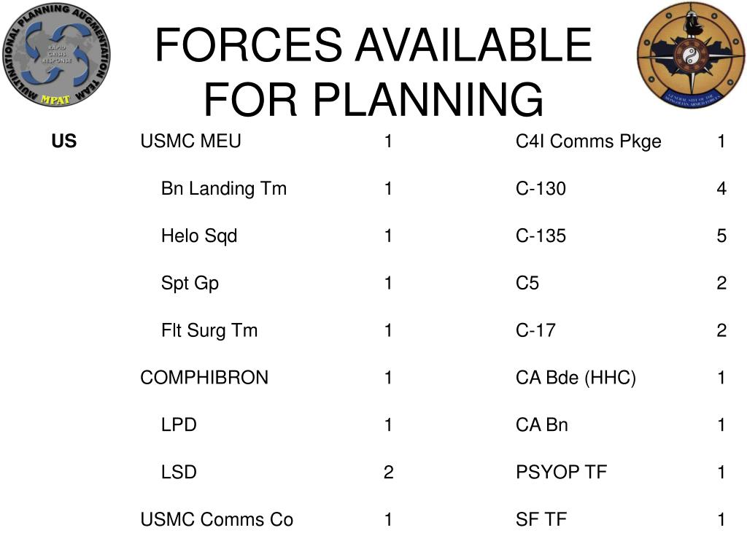Select the 'USMC MEU' entry
Screen dimensions: 747x560
(190, 141)
